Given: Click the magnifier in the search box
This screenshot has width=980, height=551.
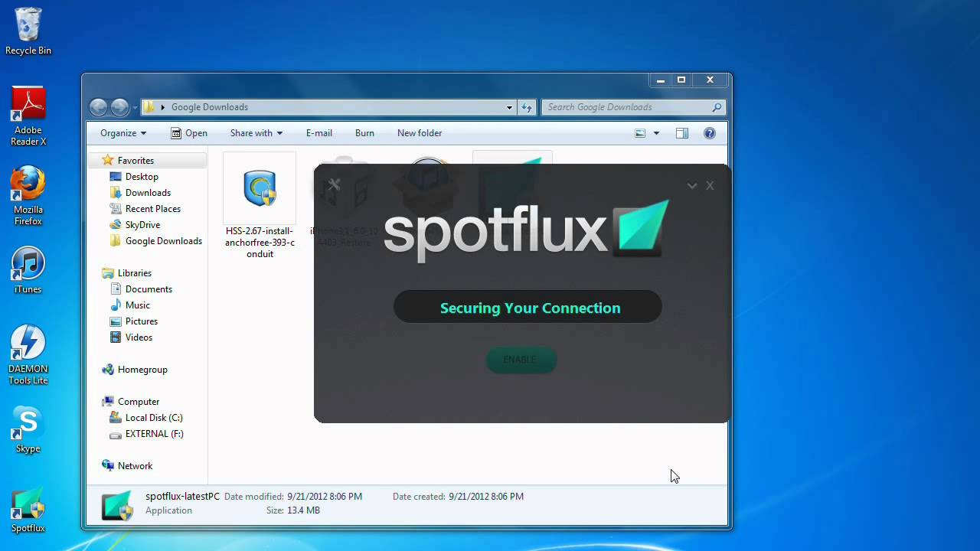Looking at the screenshot, I should (717, 107).
